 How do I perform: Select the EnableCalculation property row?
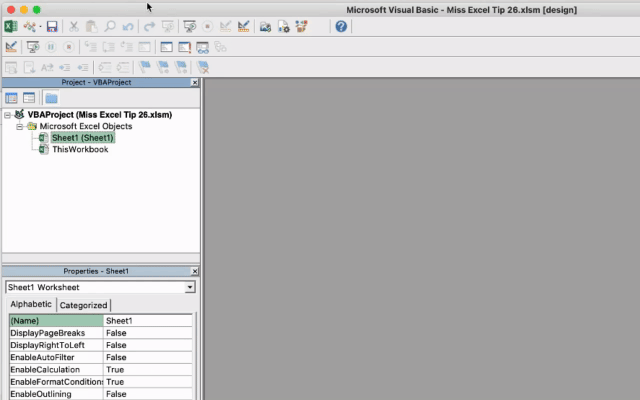pos(100,370)
